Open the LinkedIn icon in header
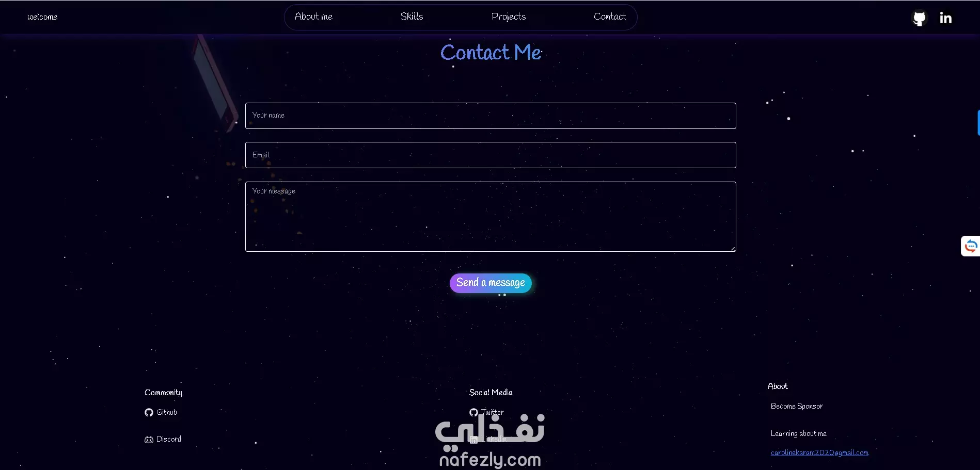The height and width of the screenshot is (470, 980). (945, 18)
